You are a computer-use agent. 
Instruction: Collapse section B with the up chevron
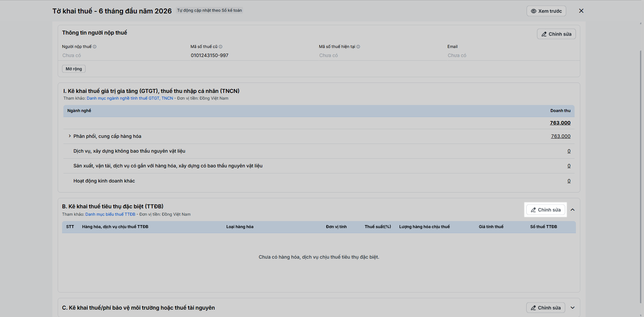(573, 210)
